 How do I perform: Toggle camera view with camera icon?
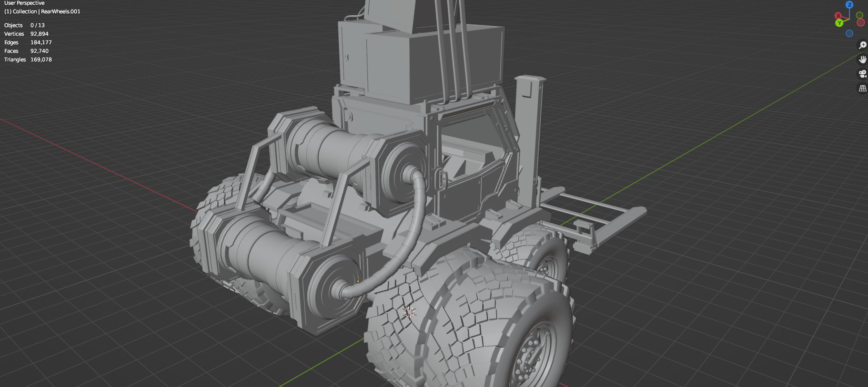point(862,74)
